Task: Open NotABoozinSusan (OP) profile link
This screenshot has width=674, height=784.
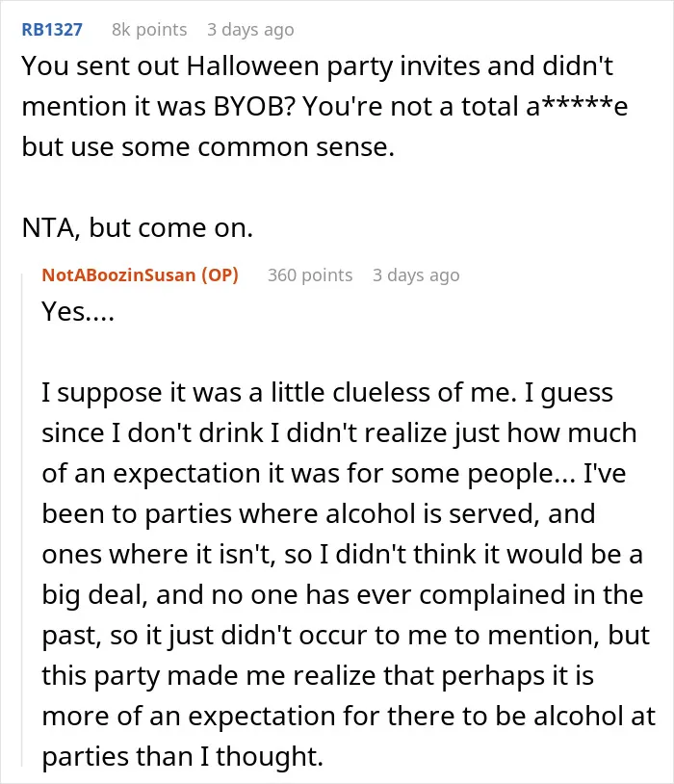Action: coord(140,275)
